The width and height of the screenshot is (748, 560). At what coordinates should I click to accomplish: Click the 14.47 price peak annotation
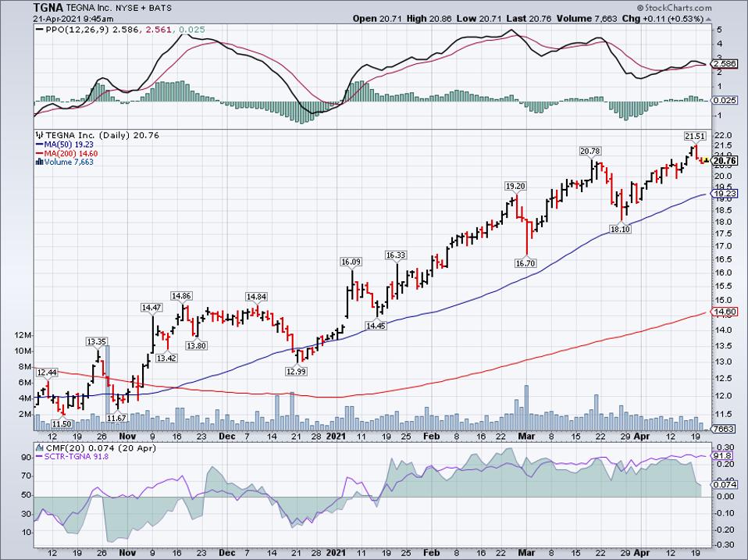pos(151,308)
